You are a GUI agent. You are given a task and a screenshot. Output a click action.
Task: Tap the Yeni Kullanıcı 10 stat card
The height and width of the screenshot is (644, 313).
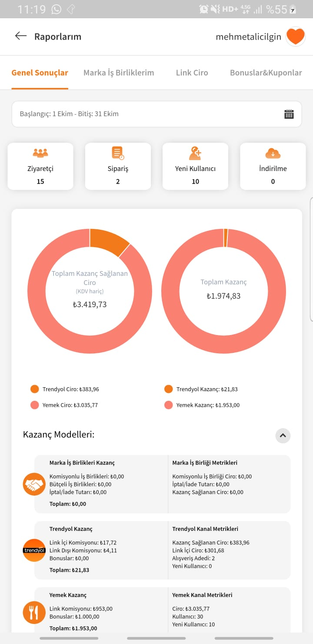(195, 166)
